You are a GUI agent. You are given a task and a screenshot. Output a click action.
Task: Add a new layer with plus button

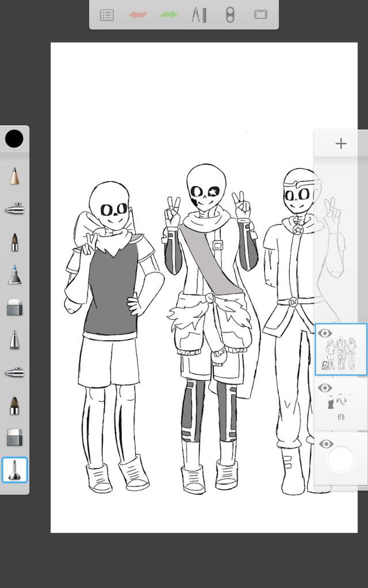pyautogui.click(x=341, y=144)
